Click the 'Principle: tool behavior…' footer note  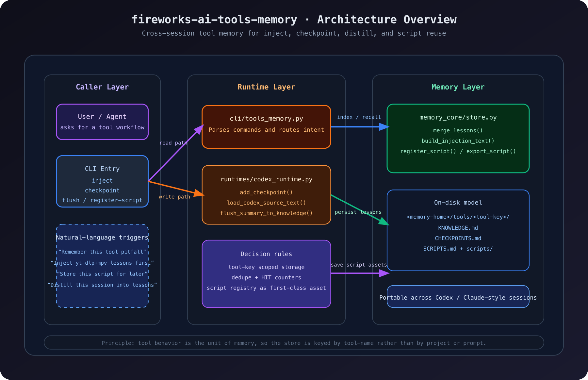pos(294,343)
